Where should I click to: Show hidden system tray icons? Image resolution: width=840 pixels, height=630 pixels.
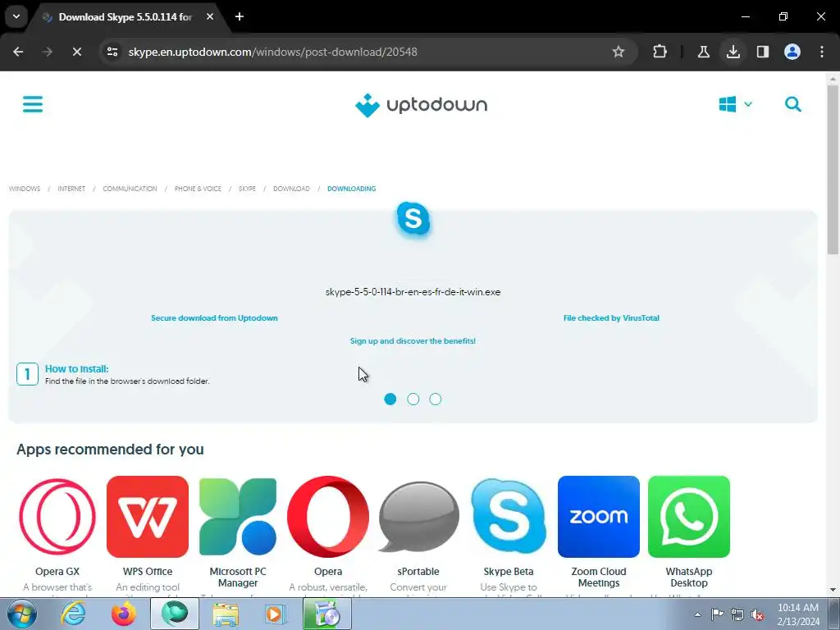click(697, 614)
